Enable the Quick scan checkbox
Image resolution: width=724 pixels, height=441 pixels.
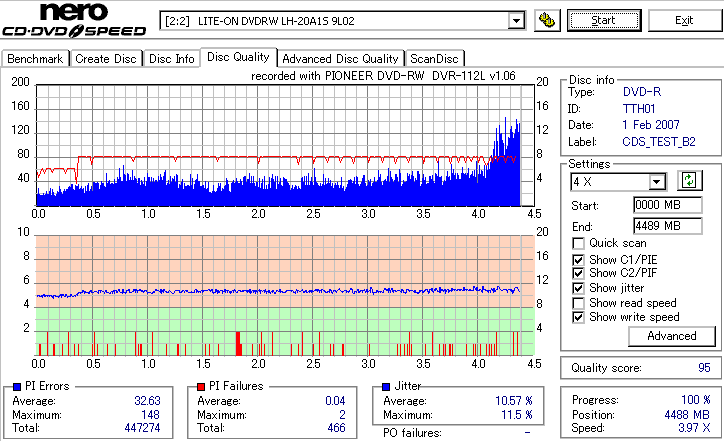click(578, 243)
